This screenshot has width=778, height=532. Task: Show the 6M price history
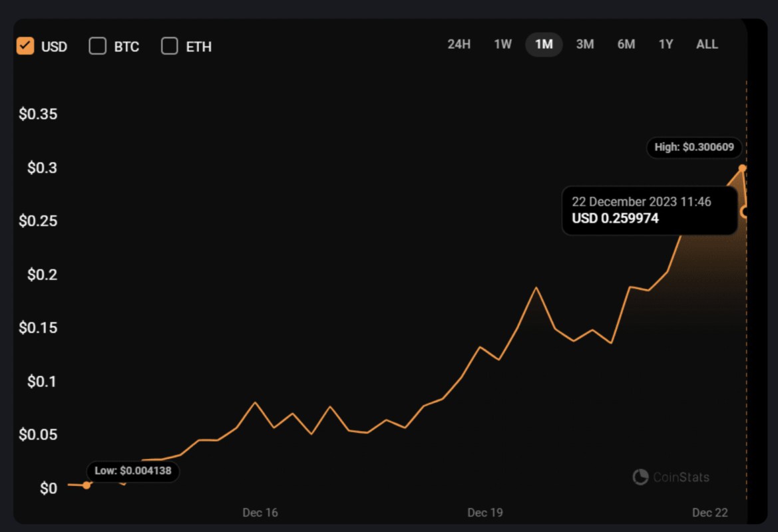[x=626, y=45]
